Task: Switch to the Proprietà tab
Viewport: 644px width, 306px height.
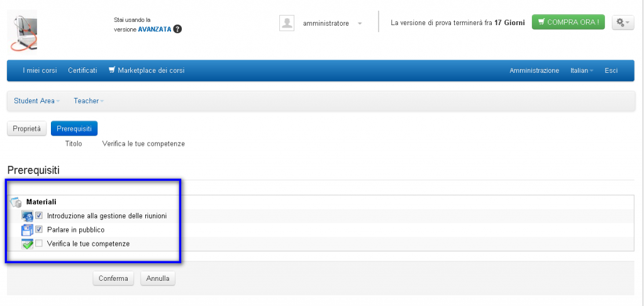Action: point(26,128)
